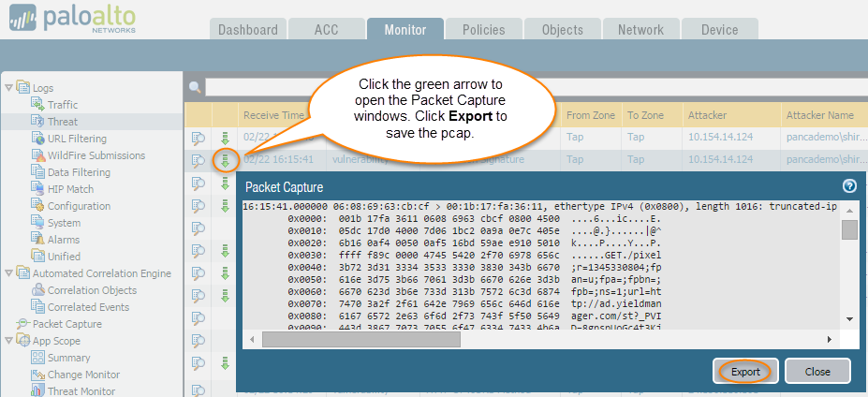Close the Packet Capture dialog

tap(817, 372)
